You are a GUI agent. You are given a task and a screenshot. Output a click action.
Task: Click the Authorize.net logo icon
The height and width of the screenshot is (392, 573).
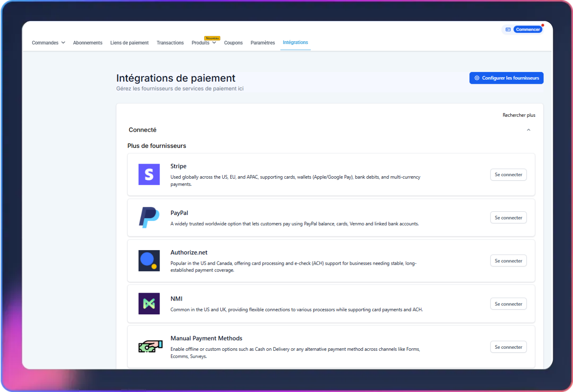point(149,261)
